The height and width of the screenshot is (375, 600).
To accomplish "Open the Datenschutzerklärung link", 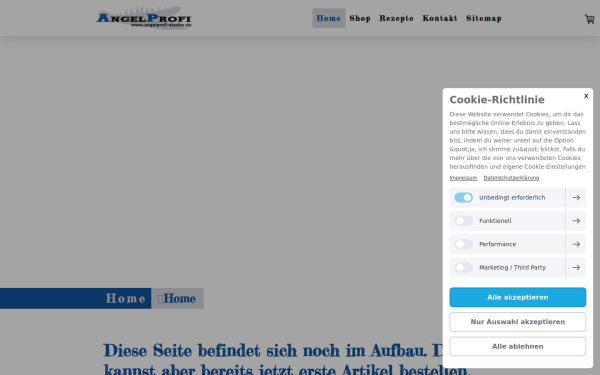I will (511, 178).
